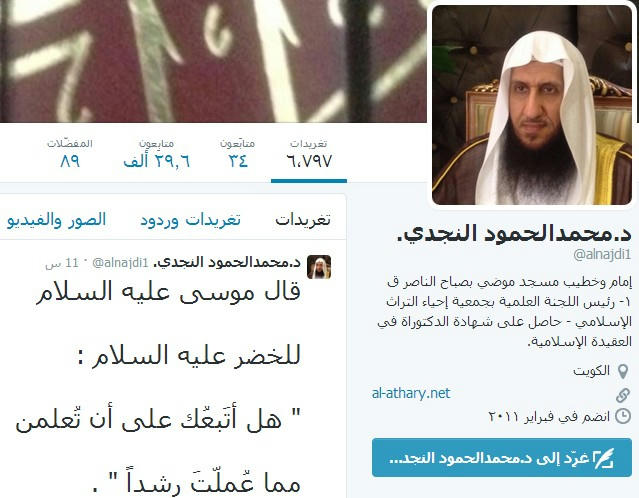Open the tweet's 11 س timestamp
639x498 pixels.
(62, 263)
